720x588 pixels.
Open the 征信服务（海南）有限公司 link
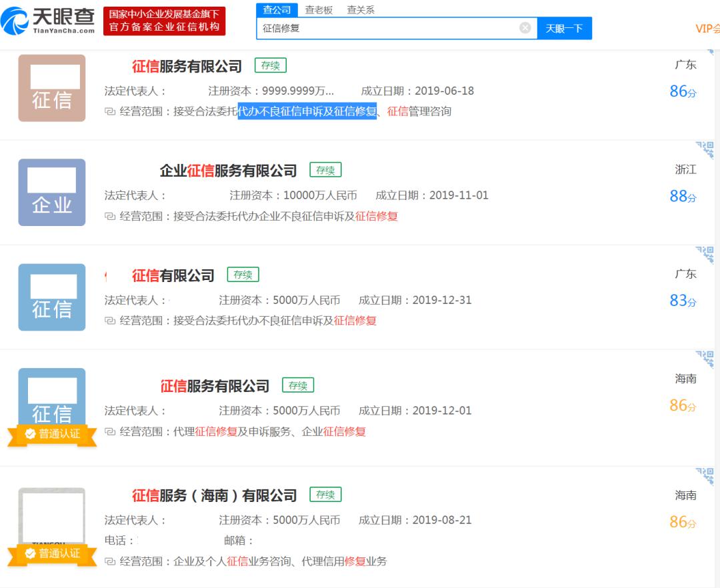[215, 495]
